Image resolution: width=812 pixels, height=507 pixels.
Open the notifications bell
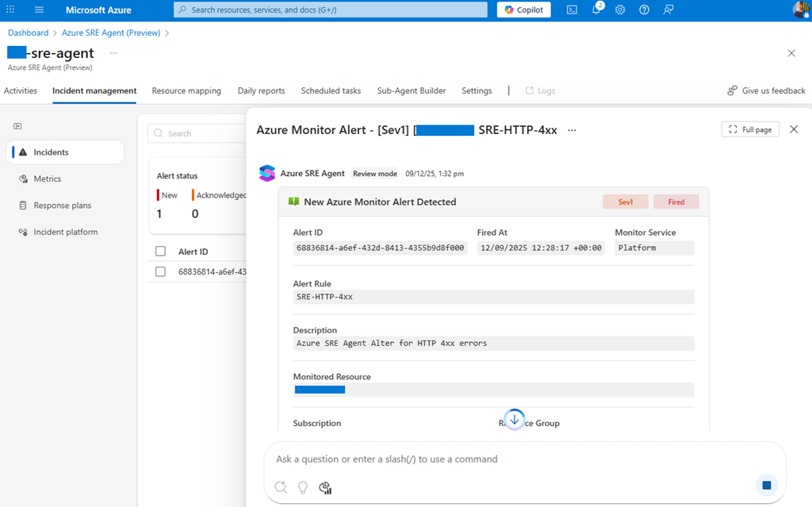click(596, 10)
